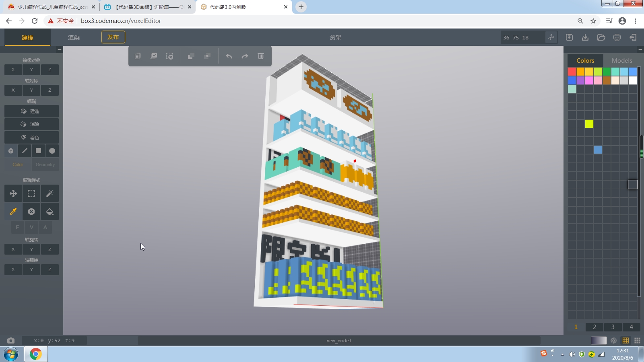Rotate around the X axis
This screenshot has width=644, height=362.
[13, 249]
